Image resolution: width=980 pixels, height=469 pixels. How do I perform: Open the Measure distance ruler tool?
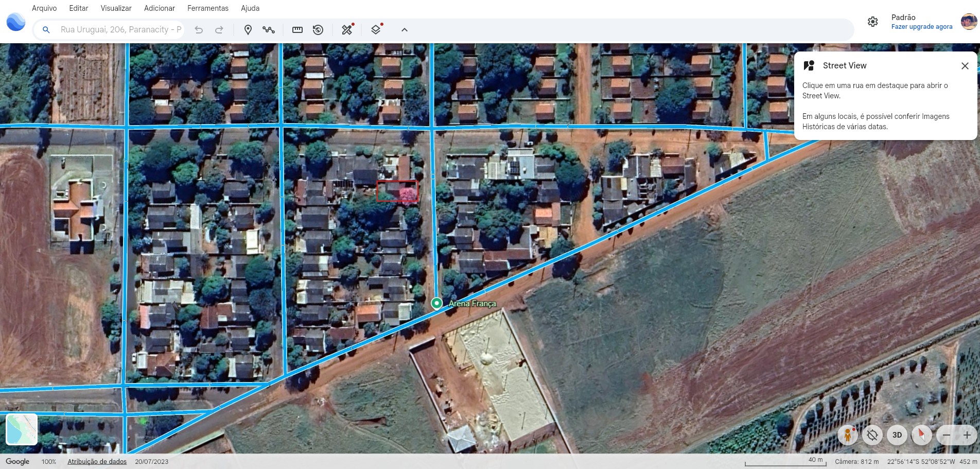[x=297, y=30]
